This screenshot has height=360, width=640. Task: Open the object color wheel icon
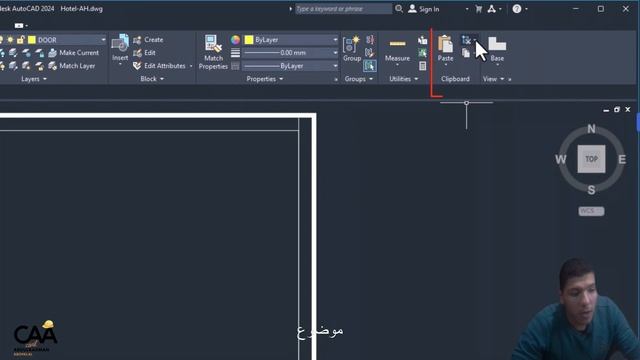(236, 40)
